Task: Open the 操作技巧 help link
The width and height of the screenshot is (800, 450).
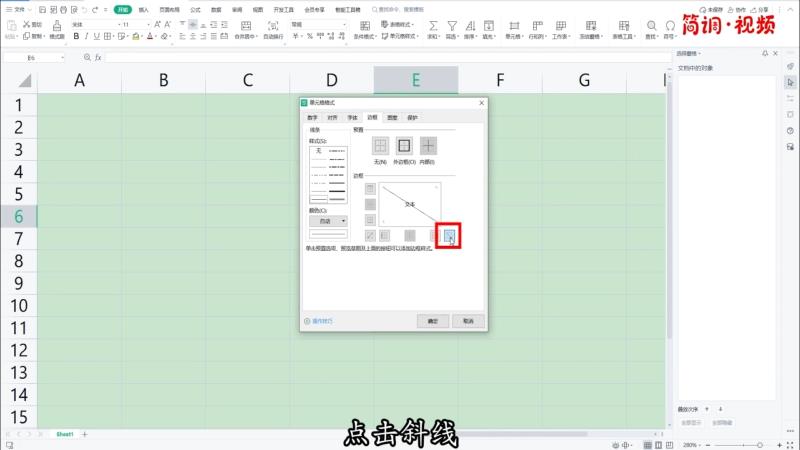Action: 322,321
